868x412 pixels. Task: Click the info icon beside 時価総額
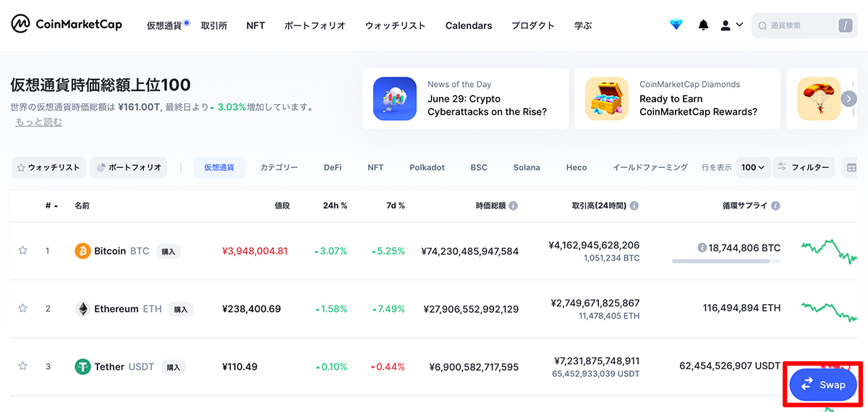[x=513, y=206]
